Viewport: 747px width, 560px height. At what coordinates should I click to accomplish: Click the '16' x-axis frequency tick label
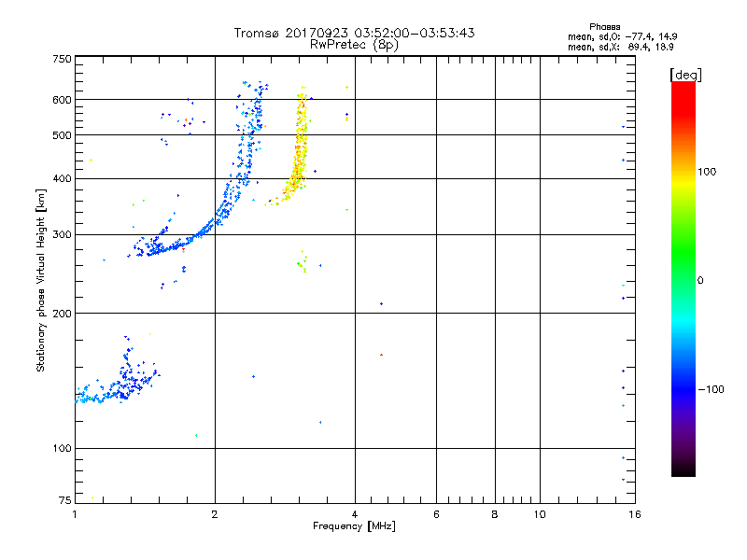[x=635, y=514]
